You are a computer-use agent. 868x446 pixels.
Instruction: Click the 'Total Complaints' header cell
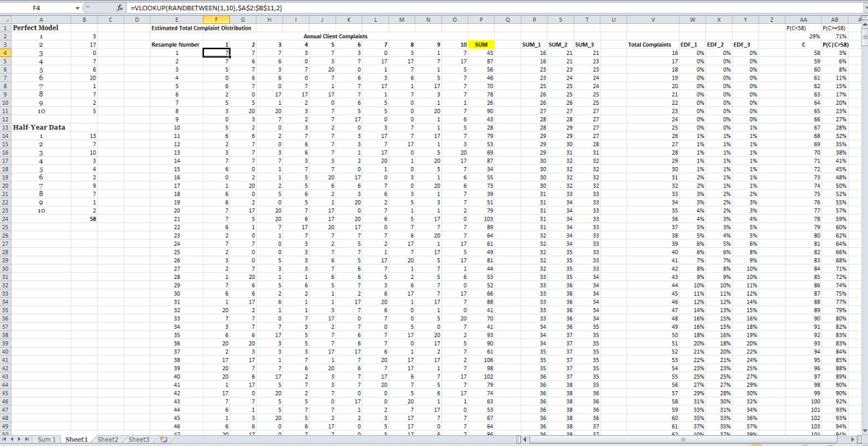tap(653, 44)
